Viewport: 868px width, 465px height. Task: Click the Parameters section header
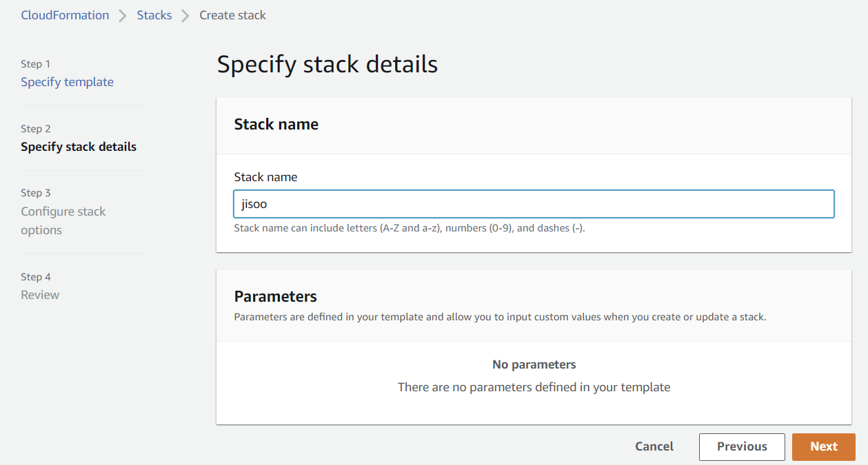[276, 296]
